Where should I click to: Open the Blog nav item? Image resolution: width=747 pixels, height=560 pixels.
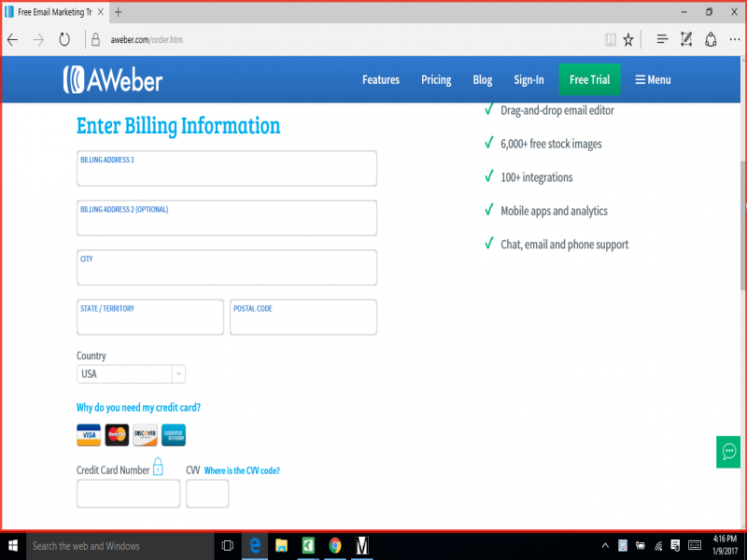point(482,79)
